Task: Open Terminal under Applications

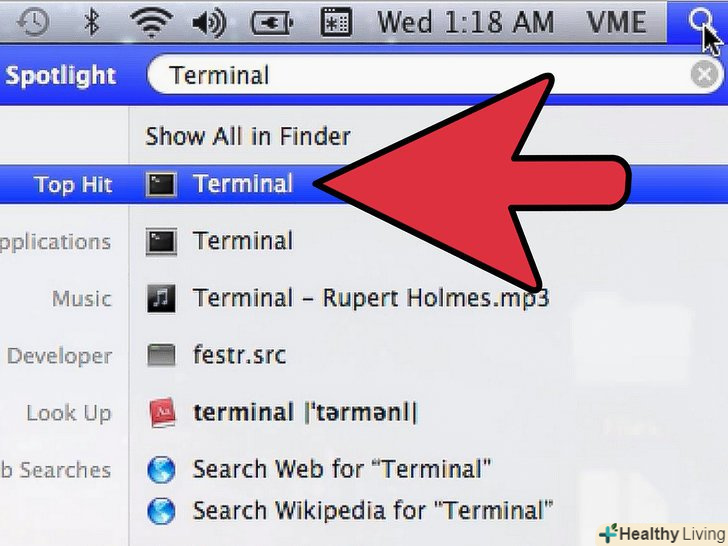Action: click(x=243, y=241)
